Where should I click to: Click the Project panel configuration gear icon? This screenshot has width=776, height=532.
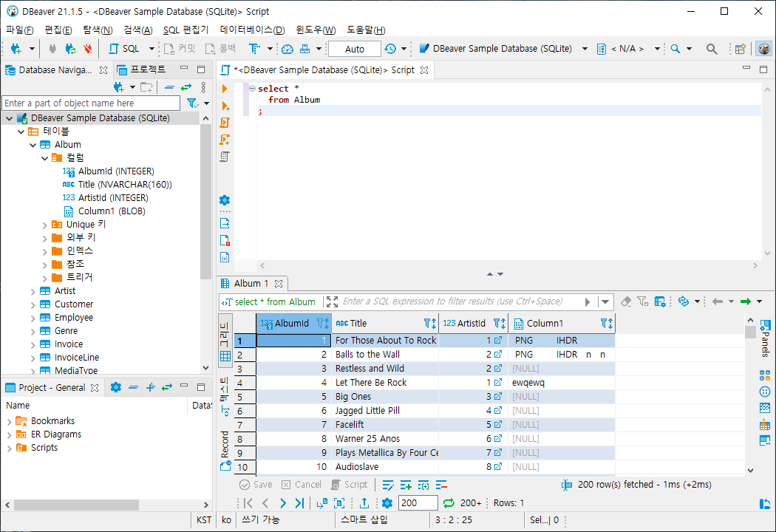(x=116, y=387)
